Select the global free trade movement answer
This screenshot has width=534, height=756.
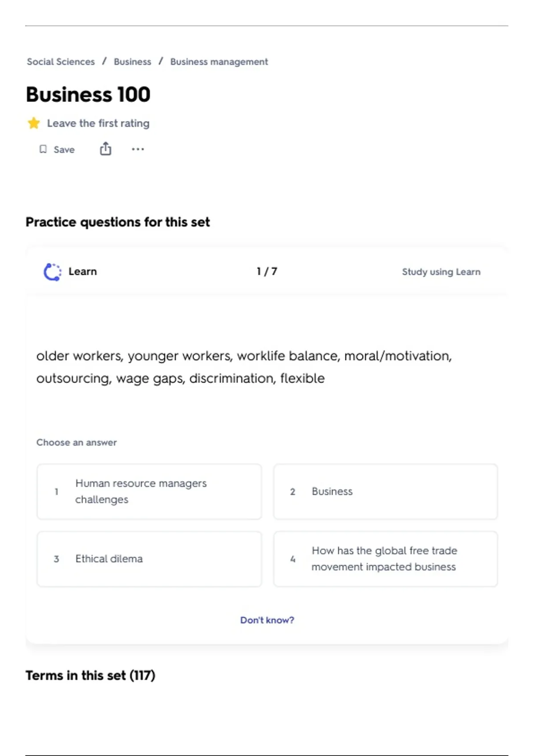[385, 559]
